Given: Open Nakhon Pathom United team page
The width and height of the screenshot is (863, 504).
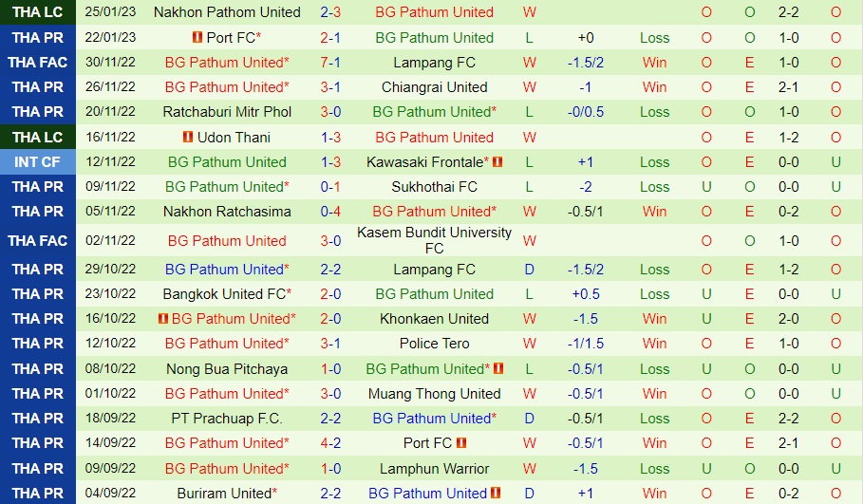Looking at the screenshot, I should [x=227, y=12].
